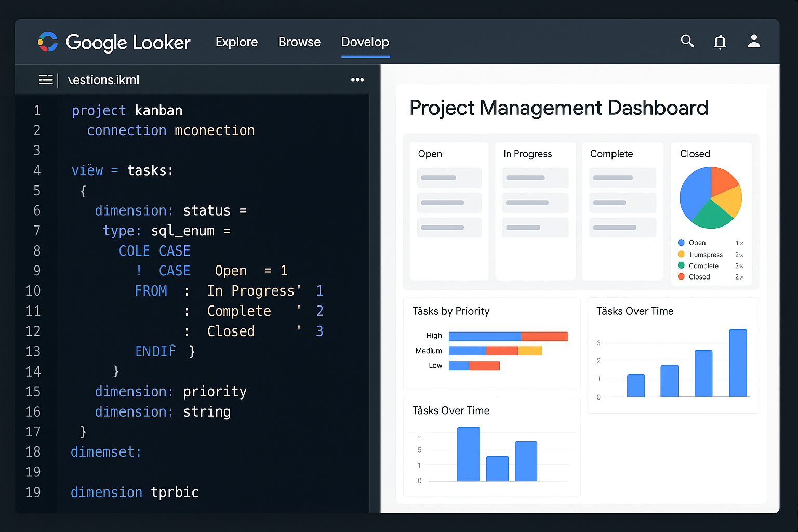Click the In Progress column header
Viewport: 798px width, 532px height.
(527, 154)
